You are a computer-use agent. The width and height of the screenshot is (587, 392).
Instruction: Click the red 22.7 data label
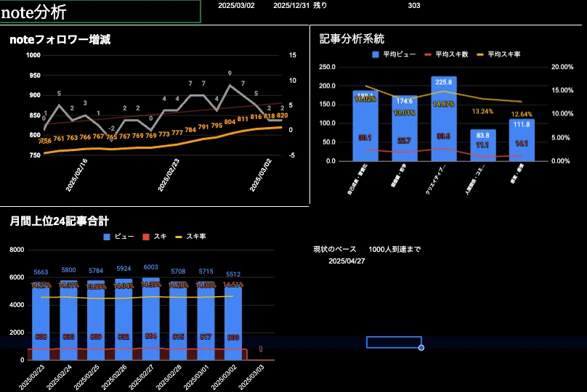pos(405,141)
